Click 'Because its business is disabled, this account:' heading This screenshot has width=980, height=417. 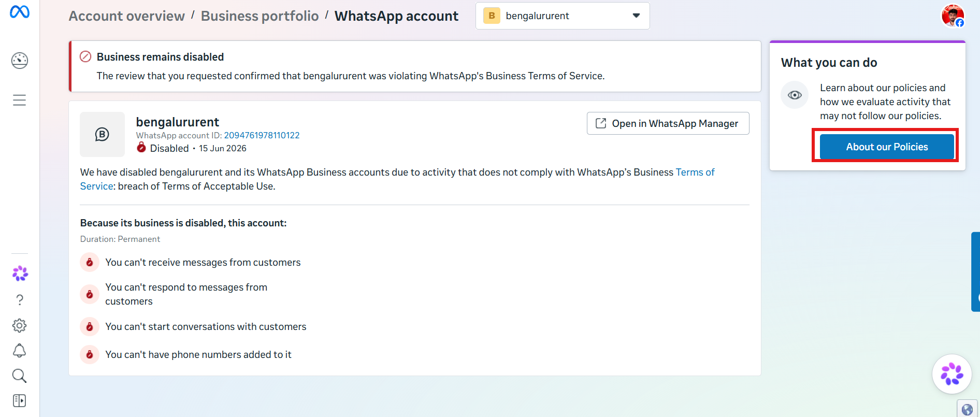pos(183,223)
